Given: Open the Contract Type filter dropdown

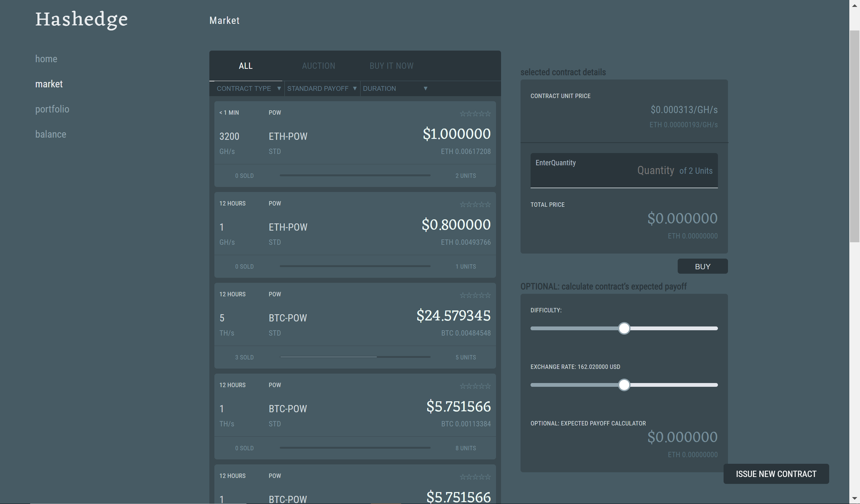Looking at the screenshot, I should coord(248,88).
